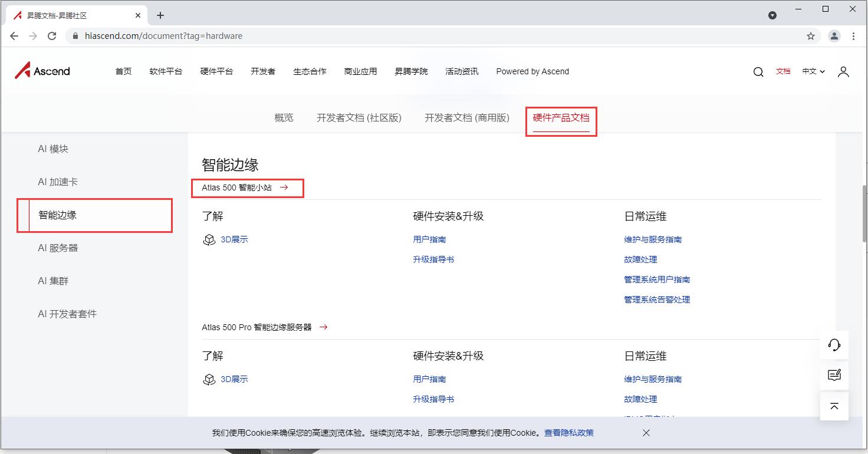Select AI 集群 in the sidebar

pos(53,281)
